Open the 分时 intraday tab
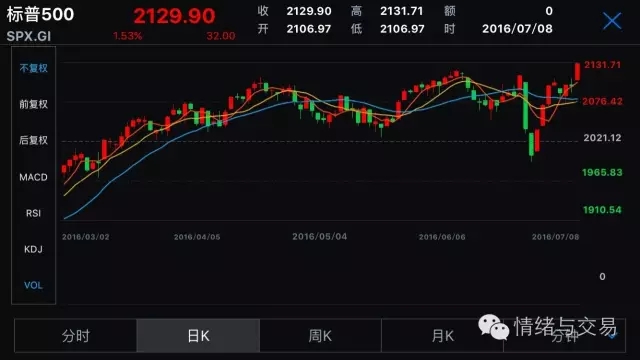This screenshot has width=640, height=360. tap(76, 336)
